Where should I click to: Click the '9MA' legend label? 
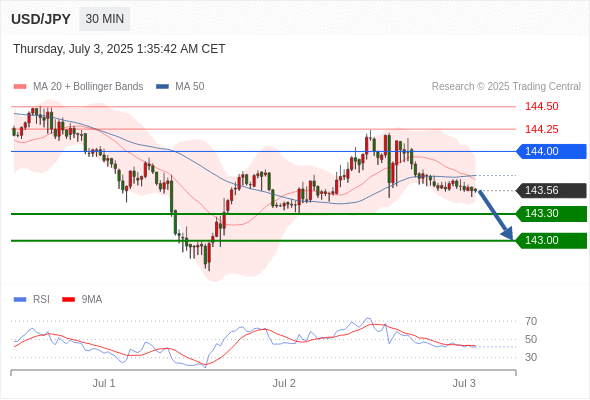pos(92,300)
